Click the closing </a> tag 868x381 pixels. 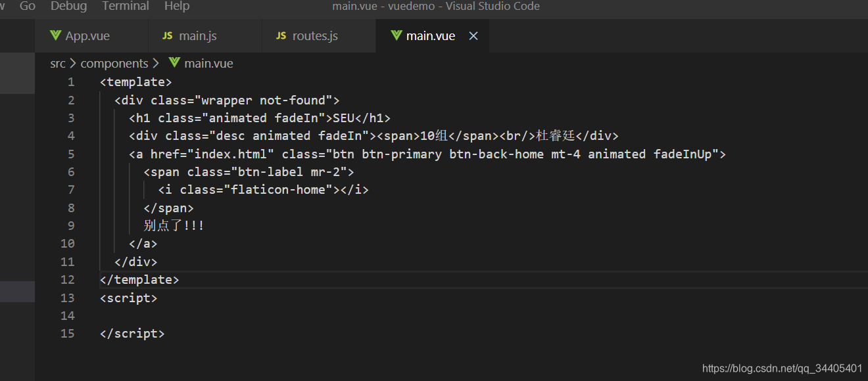[143, 244]
